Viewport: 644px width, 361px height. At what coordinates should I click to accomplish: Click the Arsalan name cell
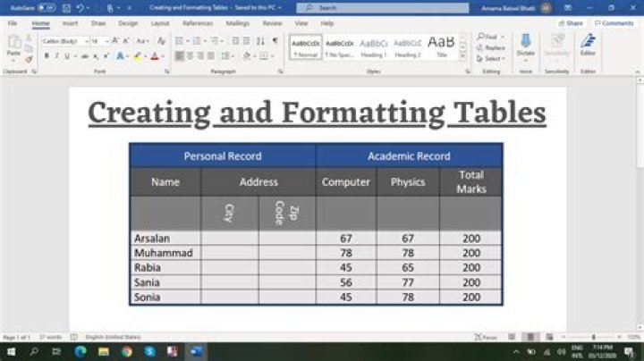coord(165,239)
